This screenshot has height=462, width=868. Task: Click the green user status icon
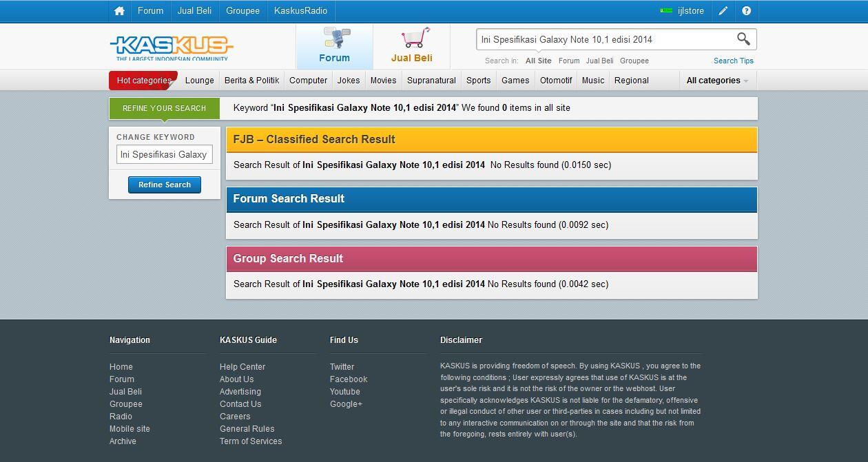666,11
